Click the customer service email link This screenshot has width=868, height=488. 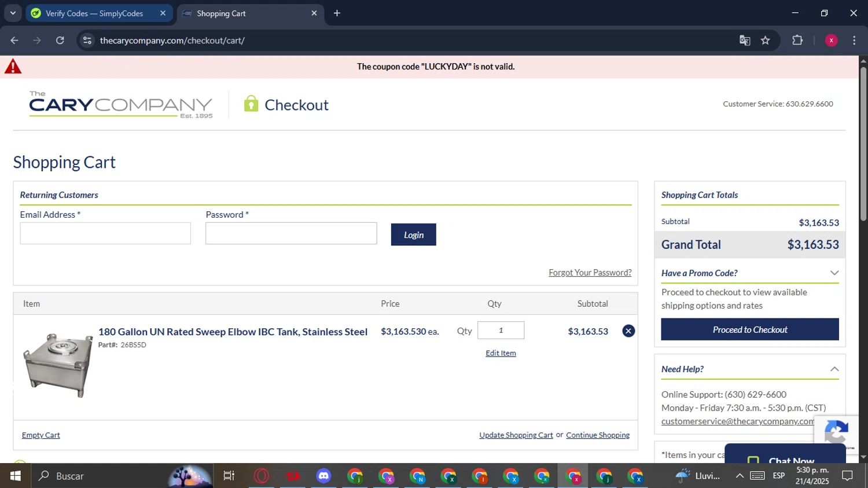click(x=738, y=421)
